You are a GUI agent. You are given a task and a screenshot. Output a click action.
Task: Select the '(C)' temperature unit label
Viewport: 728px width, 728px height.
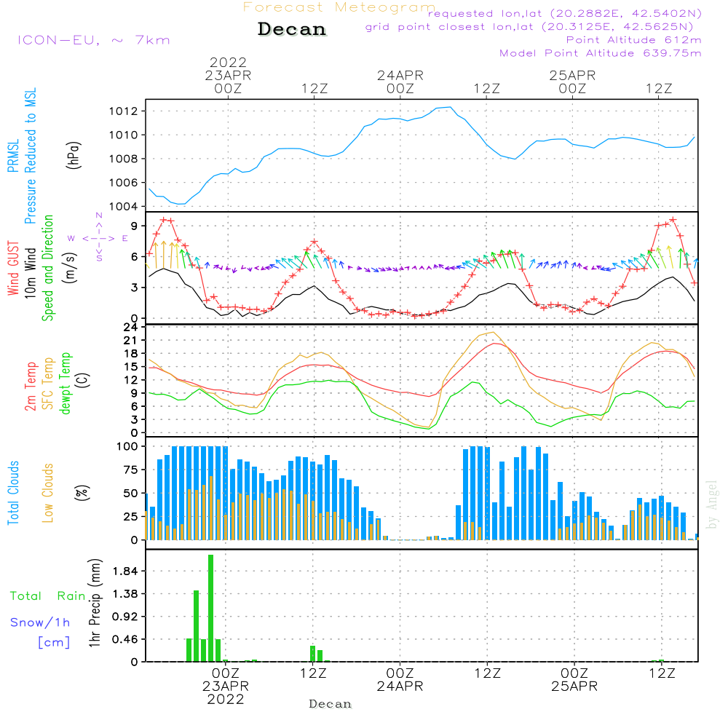pyautogui.click(x=82, y=380)
